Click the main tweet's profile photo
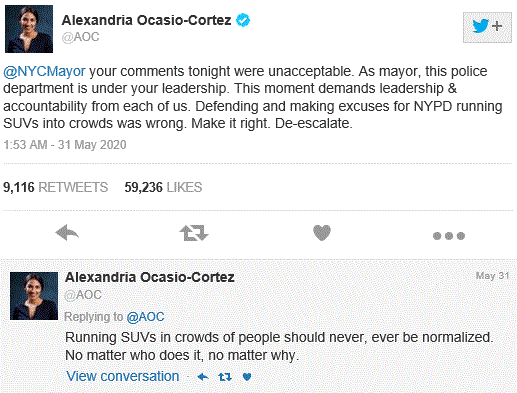The image size is (517, 393). [29, 29]
